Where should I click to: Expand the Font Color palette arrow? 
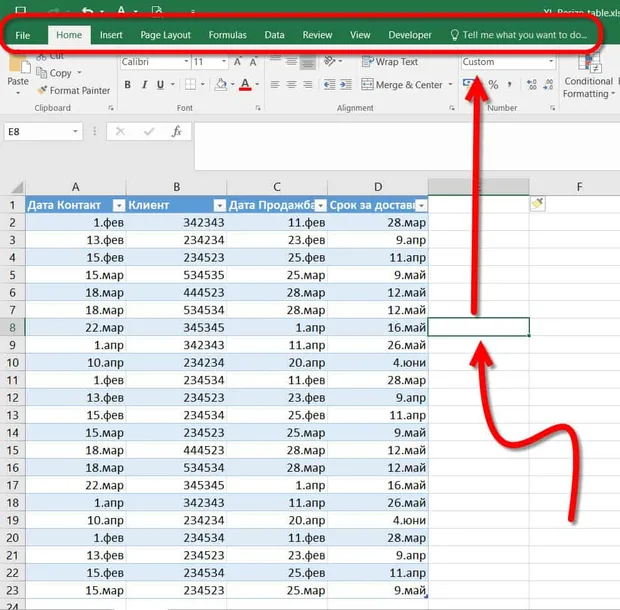pos(257,84)
